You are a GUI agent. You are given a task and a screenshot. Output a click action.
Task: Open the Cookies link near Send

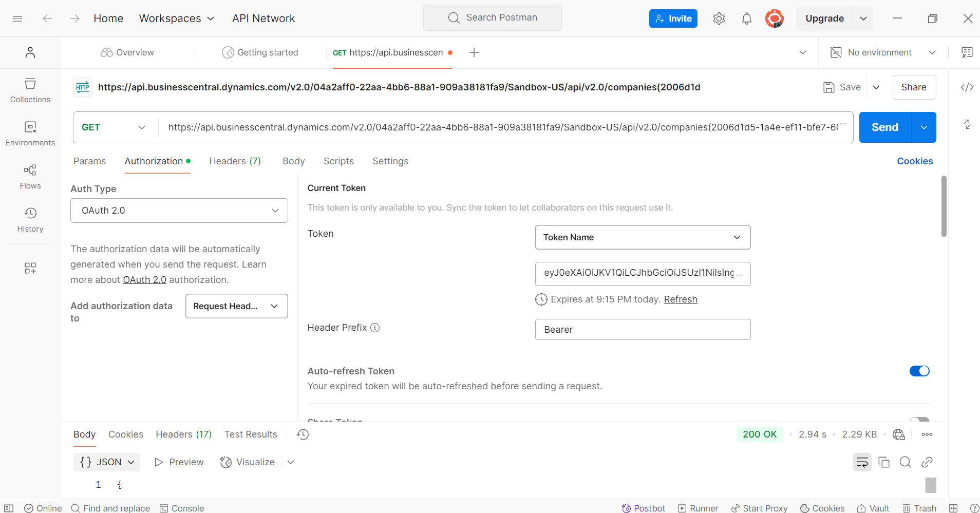[x=915, y=161]
